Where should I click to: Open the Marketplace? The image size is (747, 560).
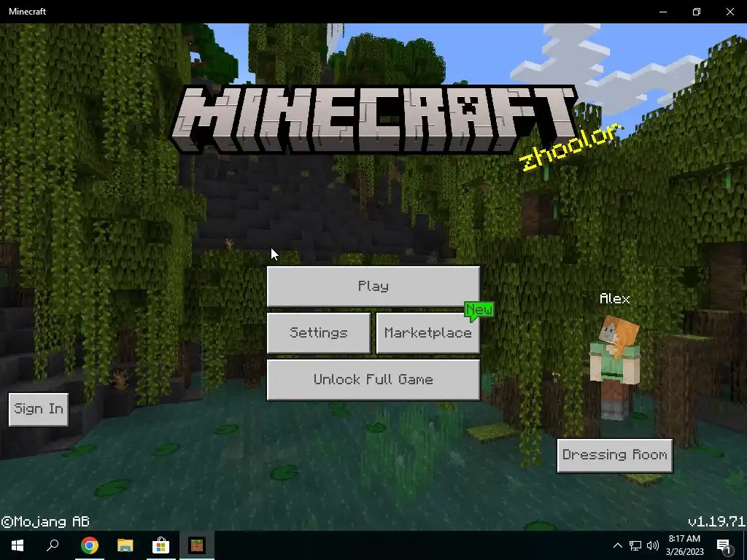(427, 332)
